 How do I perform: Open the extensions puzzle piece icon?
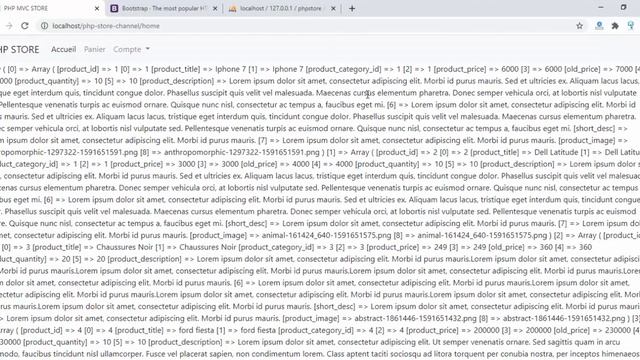click(615, 26)
